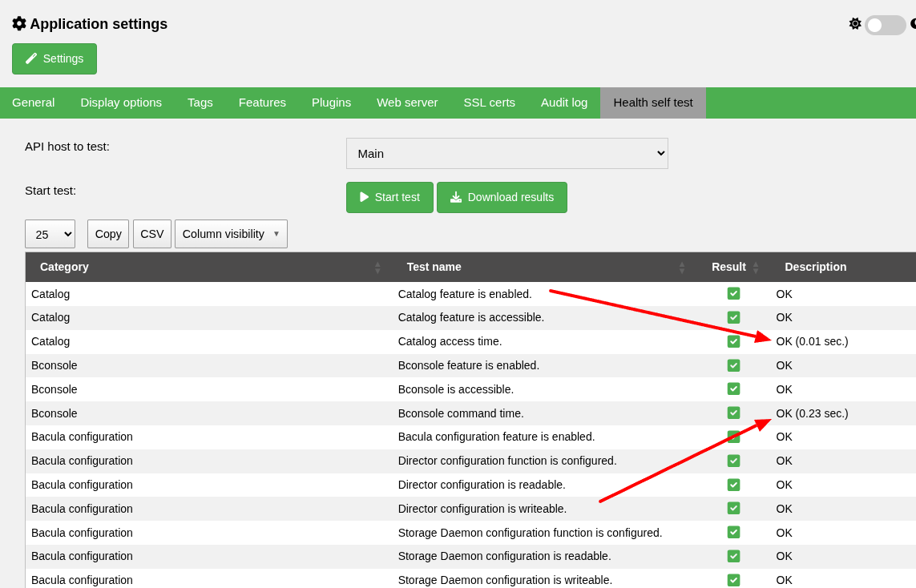
Task: Open the API host to test dropdown
Action: [507, 154]
